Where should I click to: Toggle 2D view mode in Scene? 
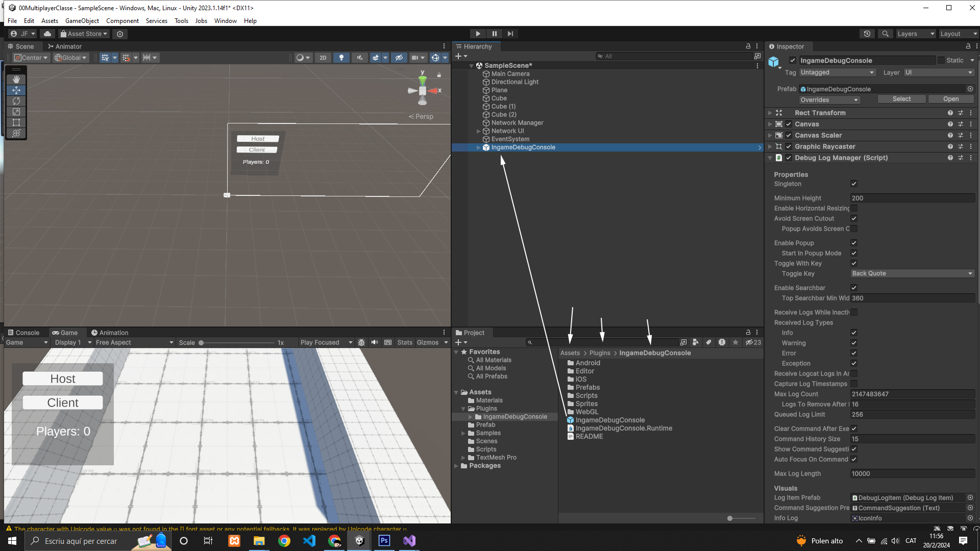(x=323, y=58)
